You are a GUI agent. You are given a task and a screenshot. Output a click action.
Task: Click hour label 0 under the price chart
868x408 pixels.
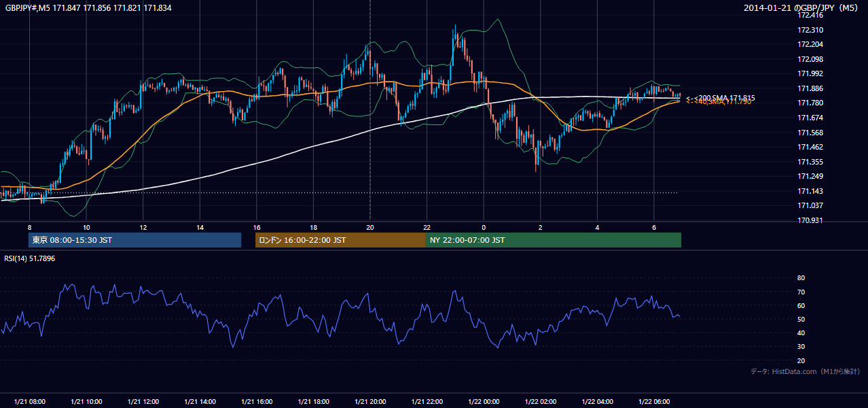484,227
